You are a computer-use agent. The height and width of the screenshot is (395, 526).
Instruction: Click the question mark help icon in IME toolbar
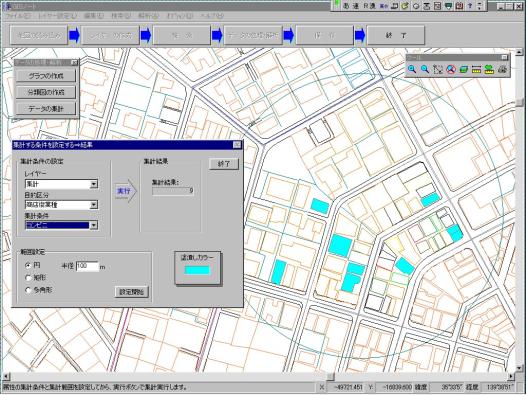click(x=470, y=6)
